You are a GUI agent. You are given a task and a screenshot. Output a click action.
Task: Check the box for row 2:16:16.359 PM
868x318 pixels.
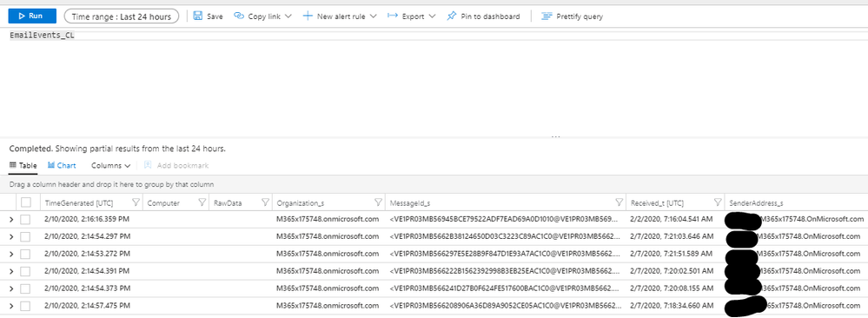[25, 220]
